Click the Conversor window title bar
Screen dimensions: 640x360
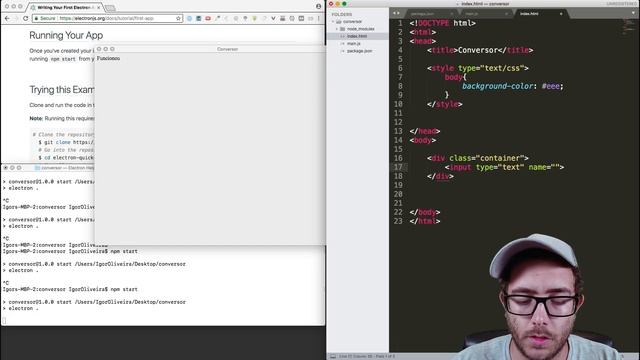pos(210,49)
